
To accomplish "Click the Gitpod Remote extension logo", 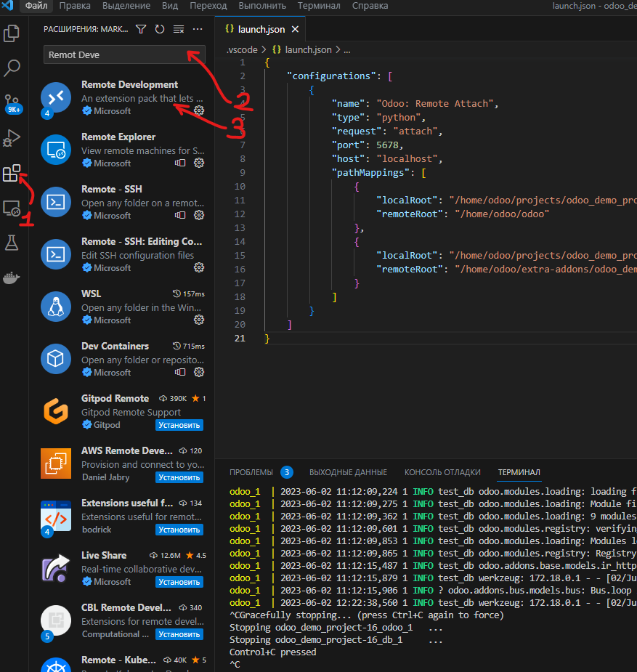I will [56, 411].
